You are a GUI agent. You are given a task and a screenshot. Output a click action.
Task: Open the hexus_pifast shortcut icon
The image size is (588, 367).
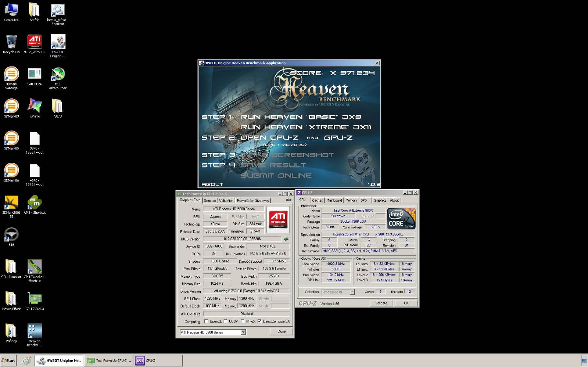[x=58, y=14]
